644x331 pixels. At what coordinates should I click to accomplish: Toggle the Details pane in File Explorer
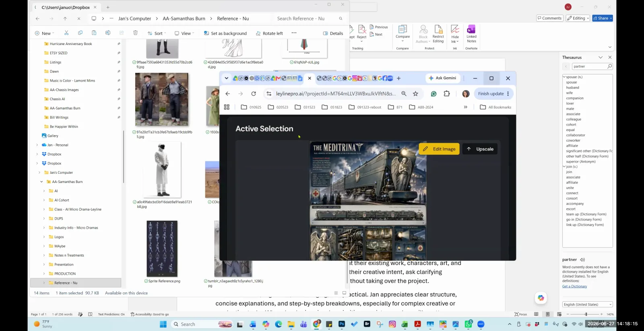pyautogui.click(x=333, y=33)
